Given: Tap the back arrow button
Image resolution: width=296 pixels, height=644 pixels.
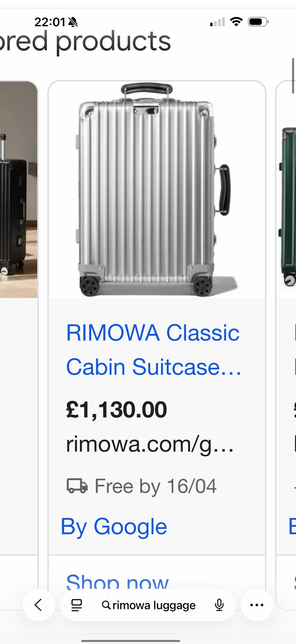Looking at the screenshot, I should coord(39,605).
